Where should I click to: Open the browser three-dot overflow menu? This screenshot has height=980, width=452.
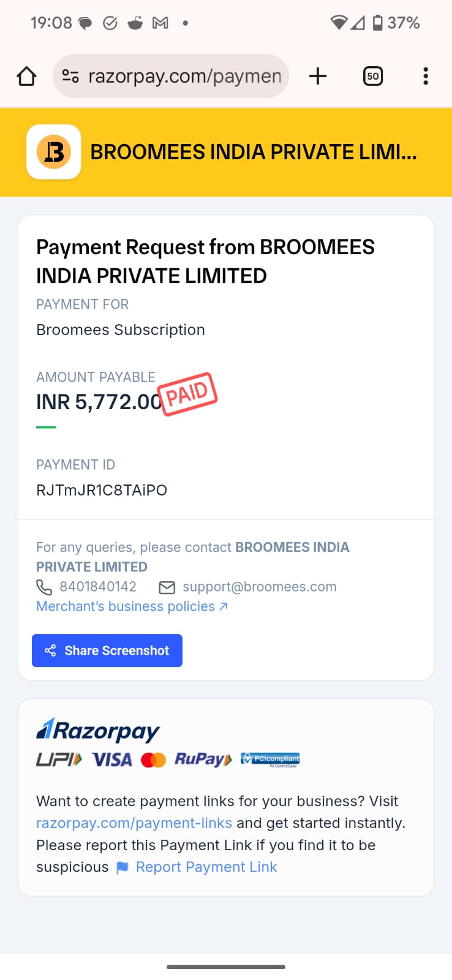[x=426, y=76]
